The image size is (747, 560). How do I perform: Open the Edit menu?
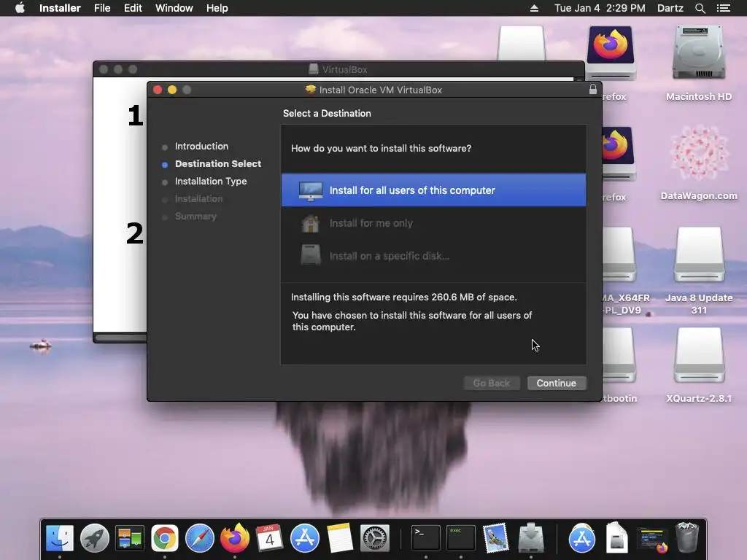coord(133,8)
